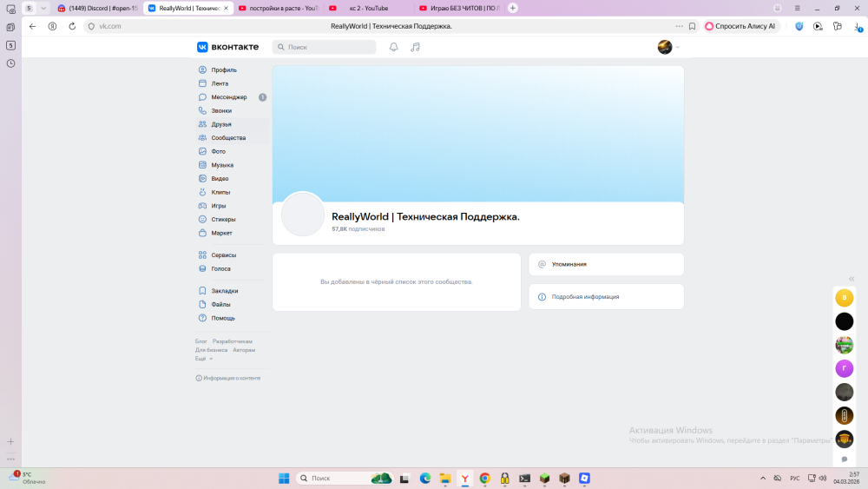The width and height of the screenshot is (868, 489).
Task: Open Google Chrome from the taskbar
Action: [x=485, y=479]
